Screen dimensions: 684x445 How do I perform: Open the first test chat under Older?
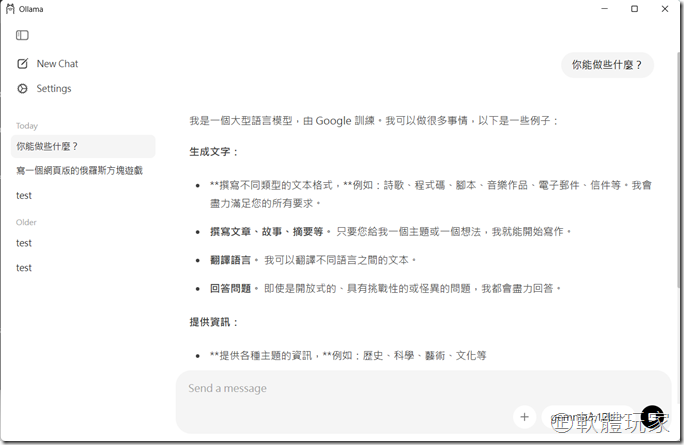tap(24, 243)
